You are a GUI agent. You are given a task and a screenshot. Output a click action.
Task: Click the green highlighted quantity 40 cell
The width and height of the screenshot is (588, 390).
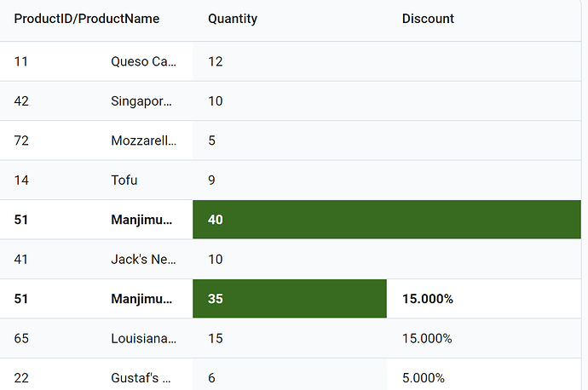point(290,220)
